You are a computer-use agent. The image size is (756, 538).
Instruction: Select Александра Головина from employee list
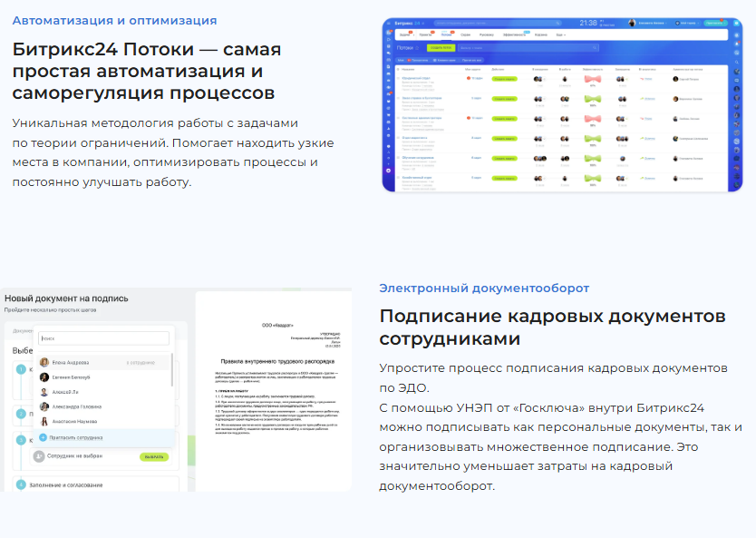pyautogui.click(x=103, y=406)
